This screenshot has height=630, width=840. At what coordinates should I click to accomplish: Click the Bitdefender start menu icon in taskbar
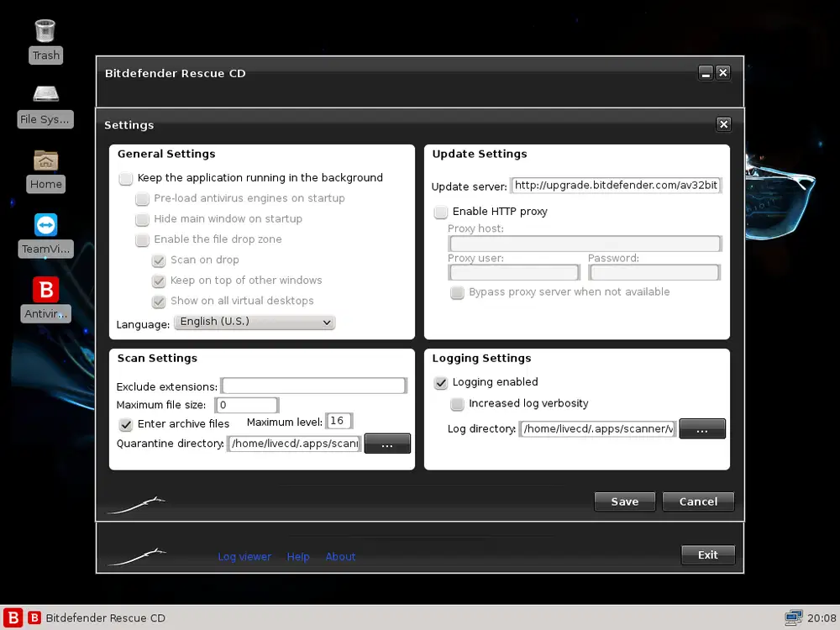[x=13, y=617]
